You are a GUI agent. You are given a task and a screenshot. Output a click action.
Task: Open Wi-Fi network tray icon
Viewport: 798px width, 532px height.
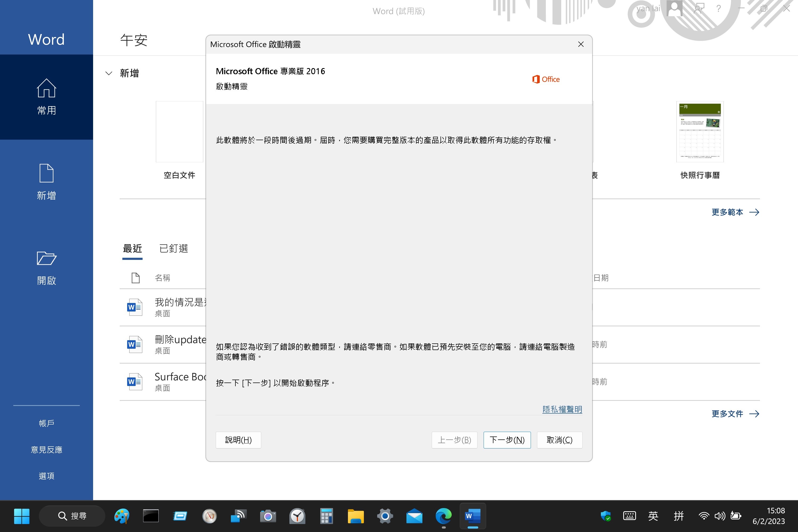pos(704,516)
